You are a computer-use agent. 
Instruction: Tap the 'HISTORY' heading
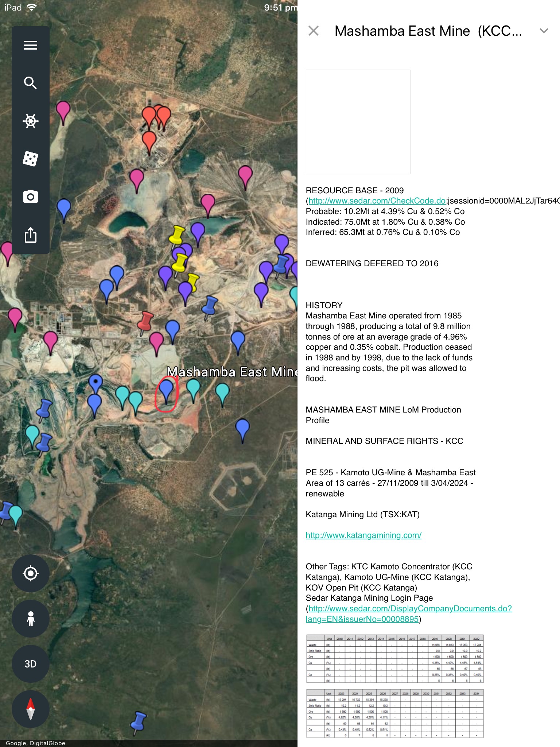(324, 305)
